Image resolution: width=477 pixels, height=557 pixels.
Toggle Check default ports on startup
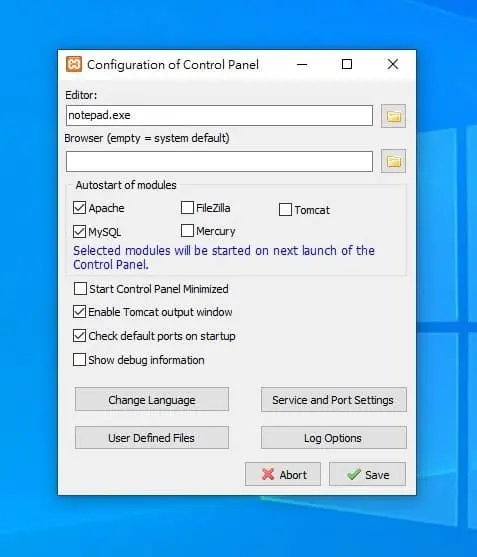tap(79, 336)
